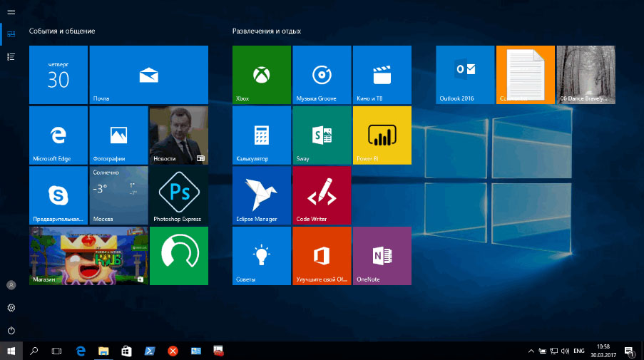This screenshot has width=644, height=360.
Task: Launch PowerShell from the taskbar
Action: (x=150, y=351)
